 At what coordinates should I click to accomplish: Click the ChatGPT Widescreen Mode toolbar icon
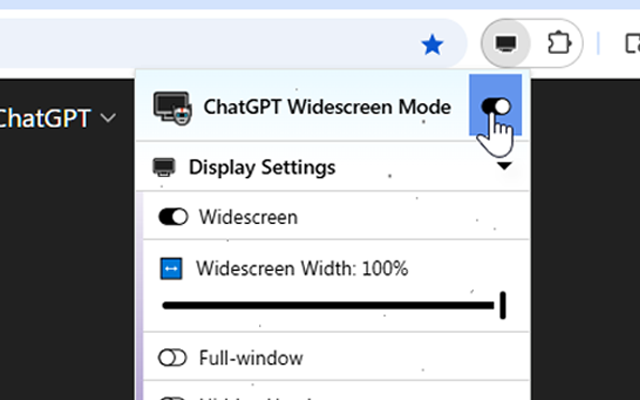pos(506,44)
